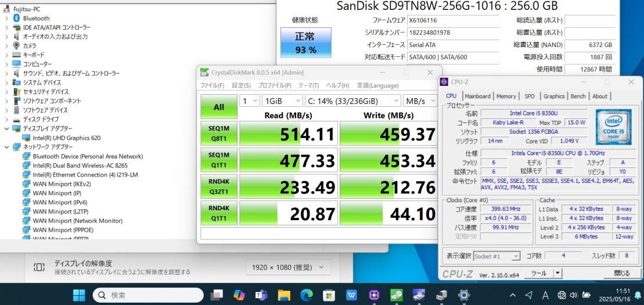644x305 pixels.
Task: Click the taskbar 検索 search box
Action: [x=148, y=295]
